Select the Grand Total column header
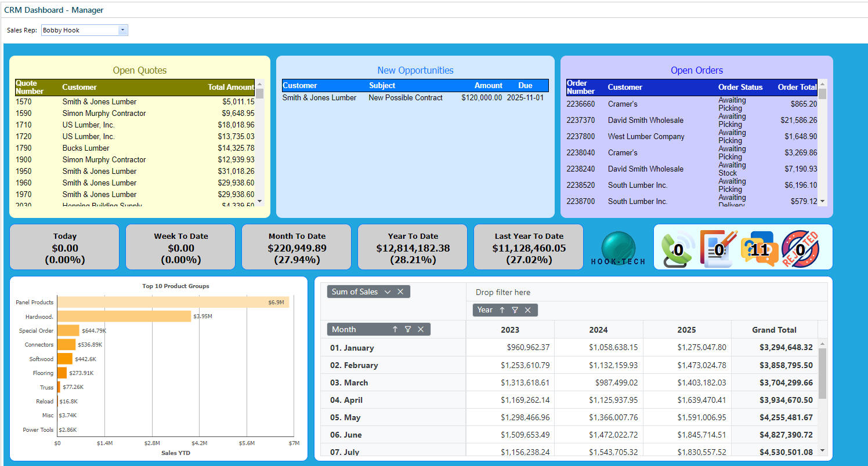Viewport: 868px width, 466px height. [x=774, y=330]
